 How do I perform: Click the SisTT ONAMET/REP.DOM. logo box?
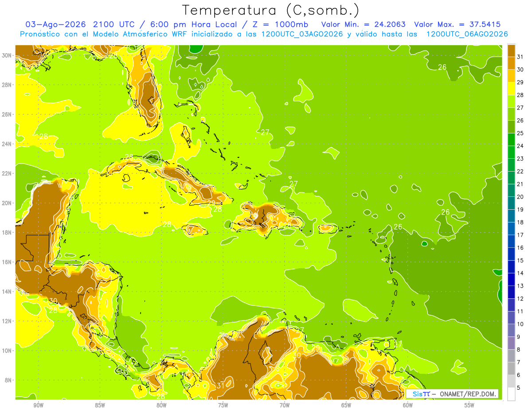pos(452,394)
